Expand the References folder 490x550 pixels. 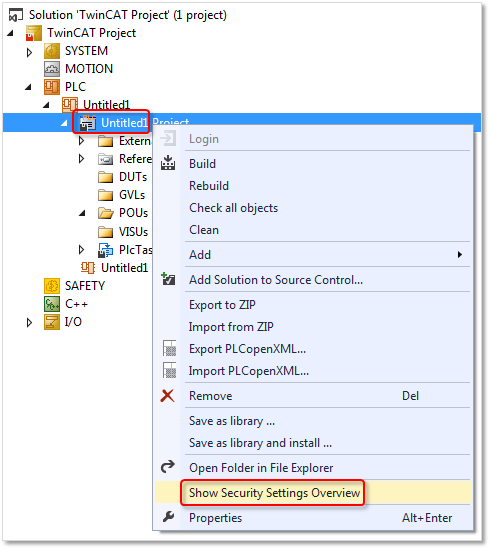pos(82,159)
